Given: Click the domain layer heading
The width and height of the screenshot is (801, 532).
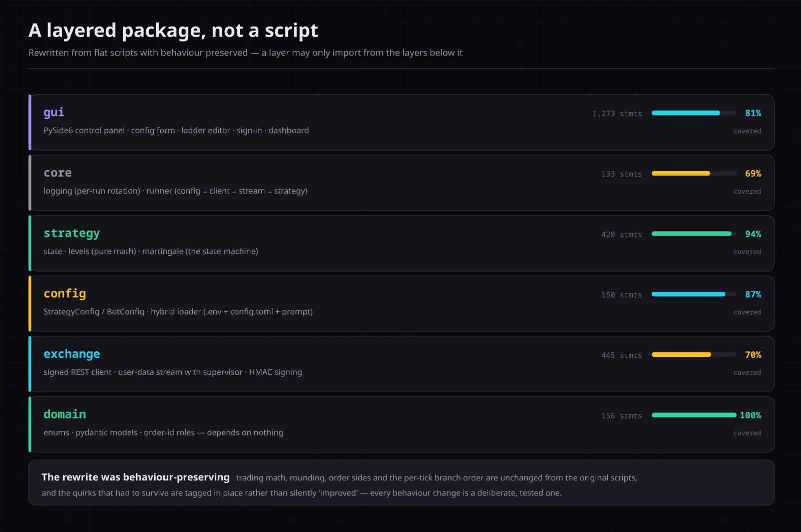Looking at the screenshot, I should pos(65,414).
